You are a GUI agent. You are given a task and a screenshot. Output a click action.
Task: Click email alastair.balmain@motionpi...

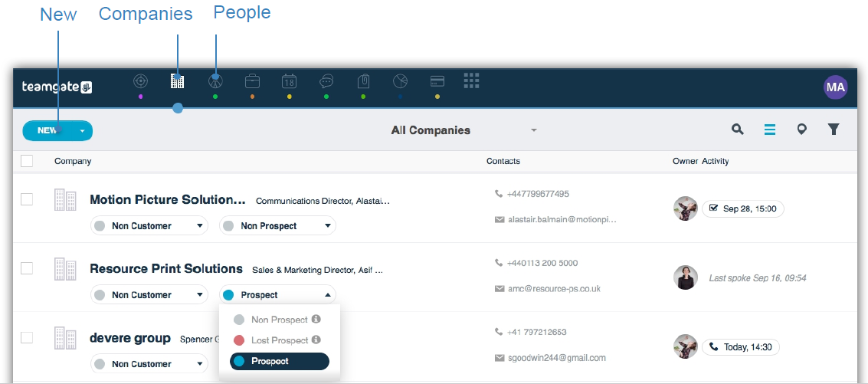[x=562, y=219]
